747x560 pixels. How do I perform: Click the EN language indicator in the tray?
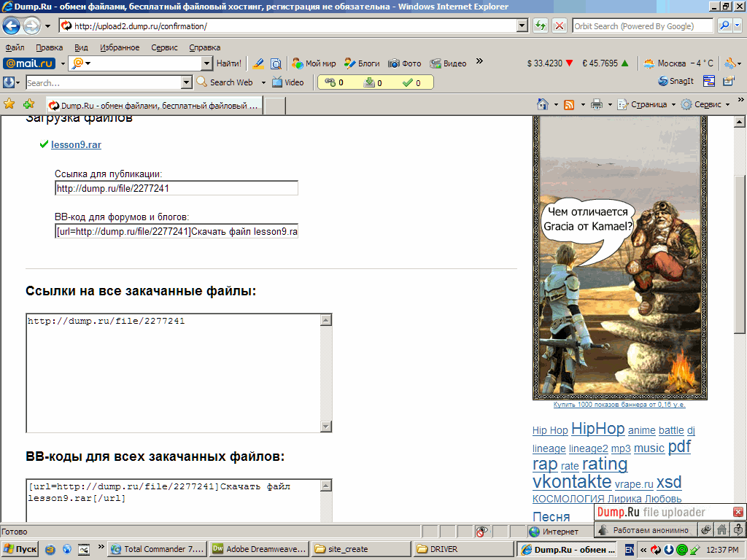pyautogui.click(x=630, y=550)
